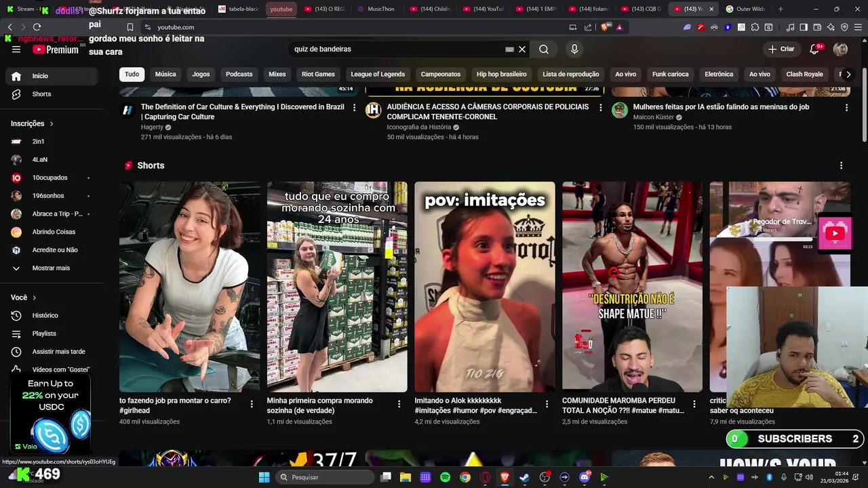Play the 'pov: imitações' short thumbnail
Screen dimensions: 868x488
[485, 287]
